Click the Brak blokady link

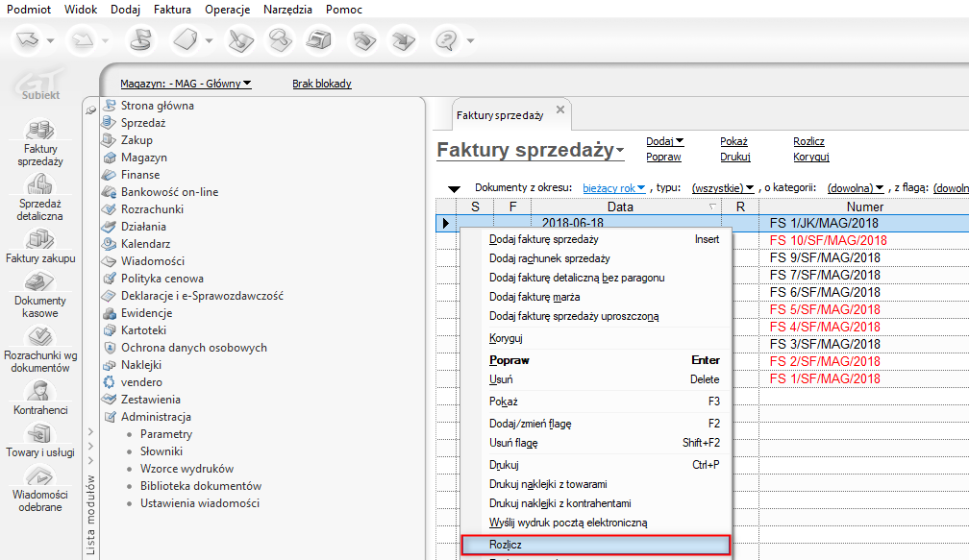[x=322, y=84]
